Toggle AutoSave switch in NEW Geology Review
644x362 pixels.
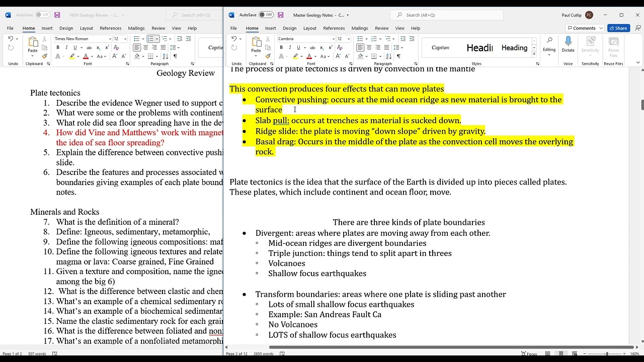coord(42,15)
